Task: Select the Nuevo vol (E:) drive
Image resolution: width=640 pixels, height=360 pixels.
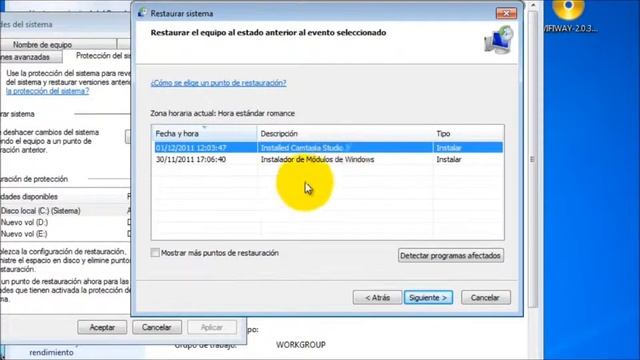Action: (65, 234)
